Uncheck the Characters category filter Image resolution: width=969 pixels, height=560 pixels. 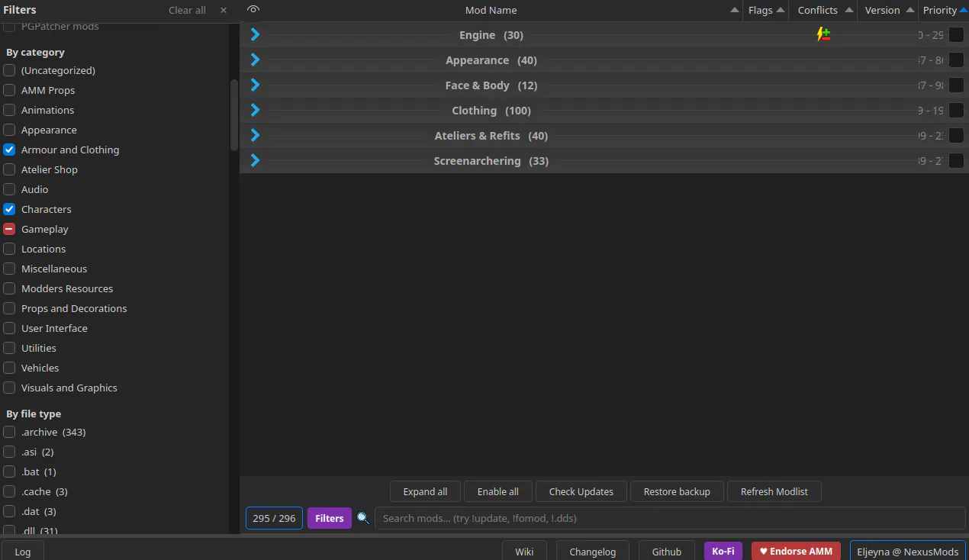point(9,209)
